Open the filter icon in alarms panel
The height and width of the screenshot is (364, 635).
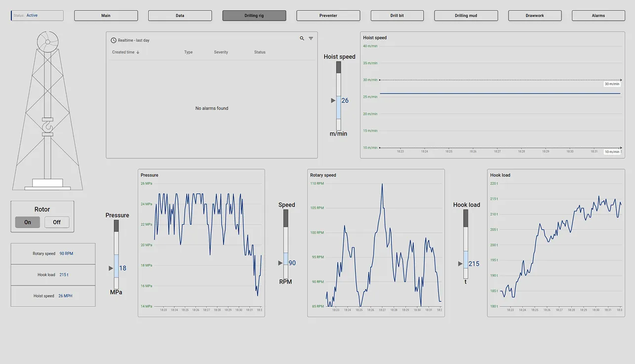pyautogui.click(x=311, y=38)
